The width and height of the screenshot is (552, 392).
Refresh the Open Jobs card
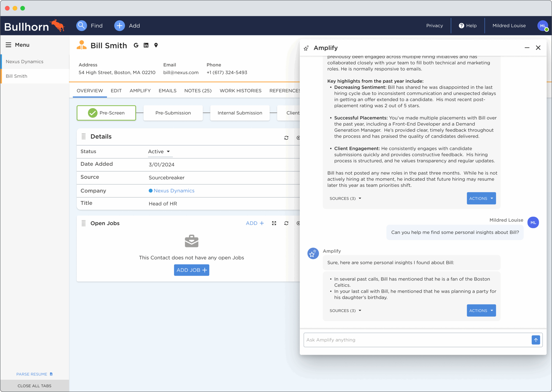pyautogui.click(x=286, y=223)
